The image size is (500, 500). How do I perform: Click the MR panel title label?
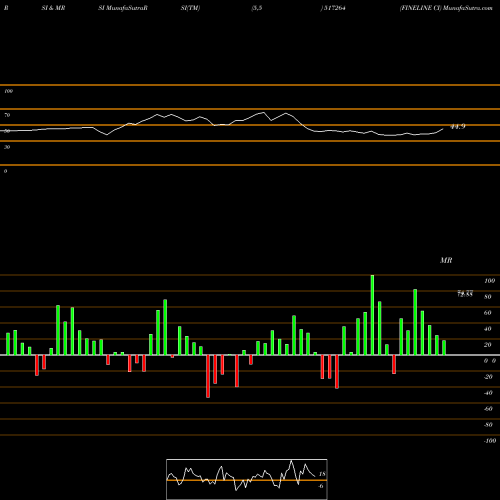[x=446, y=260]
